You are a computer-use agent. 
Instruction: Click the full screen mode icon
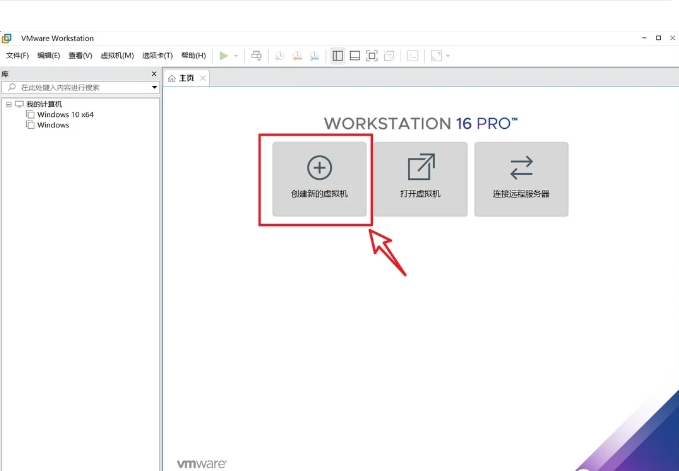point(372,56)
